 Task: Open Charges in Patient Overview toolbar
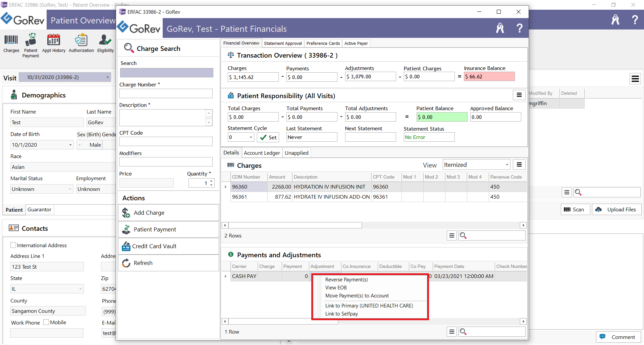pyautogui.click(x=11, y=44)
